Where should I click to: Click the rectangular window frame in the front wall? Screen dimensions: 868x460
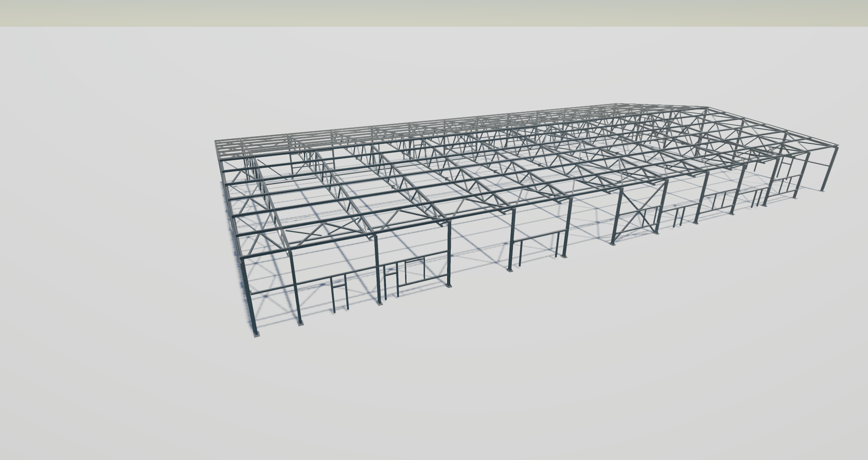point(415,270)
